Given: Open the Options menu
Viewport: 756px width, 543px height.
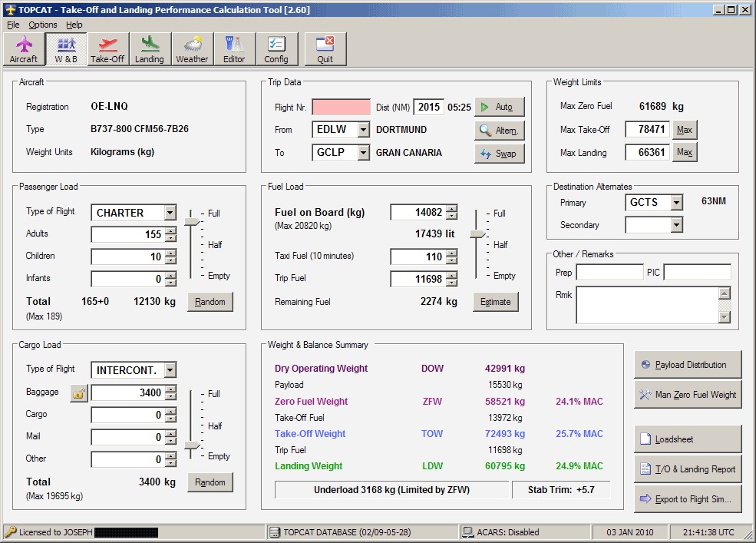Looking at the screenshot, I should 43,25.
